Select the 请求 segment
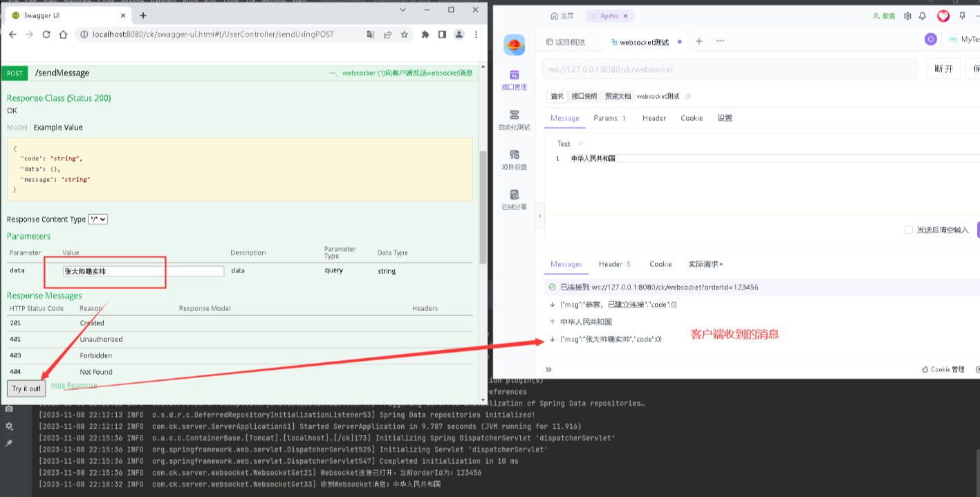The image size is (980, 497). pyautogui.click(x=557, y=96)
